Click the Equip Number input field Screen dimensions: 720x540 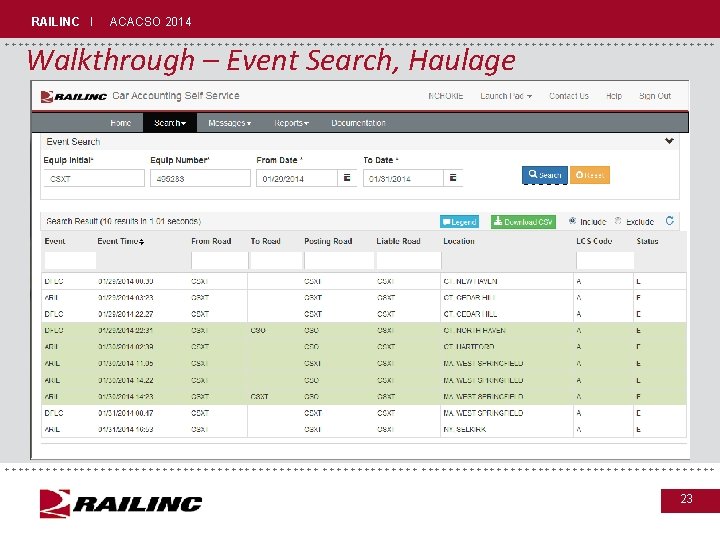click(x=200, y=178)
